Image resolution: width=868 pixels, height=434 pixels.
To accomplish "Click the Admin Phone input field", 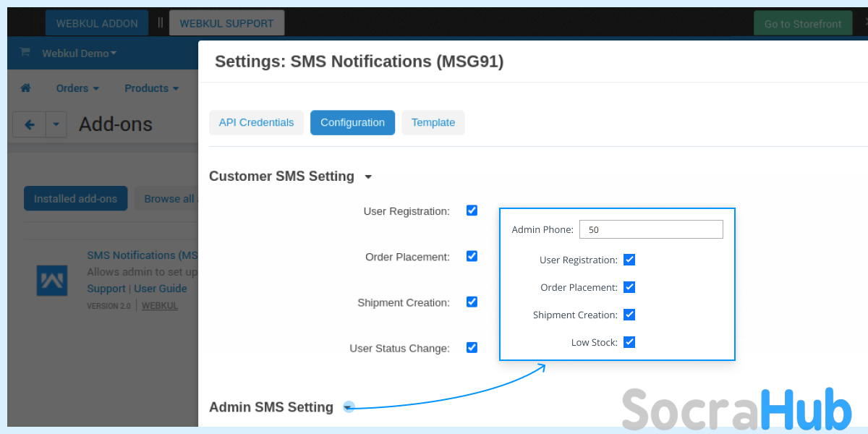I will [x=651, y=229].
